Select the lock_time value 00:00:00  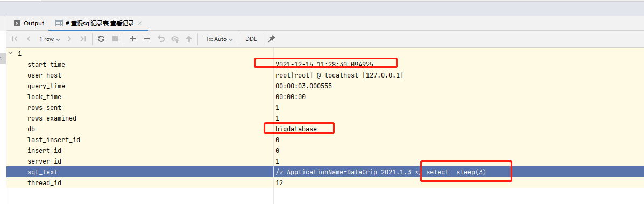[x=291, y=97]
